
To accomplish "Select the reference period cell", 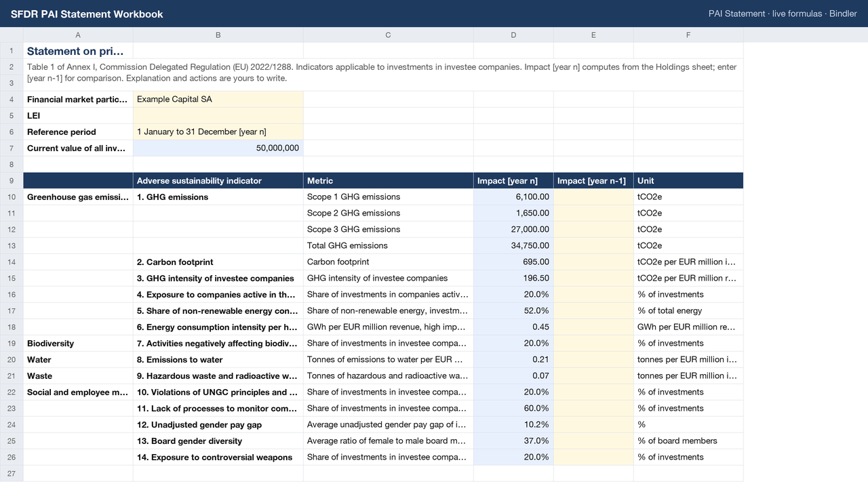I will coord(218,131).
